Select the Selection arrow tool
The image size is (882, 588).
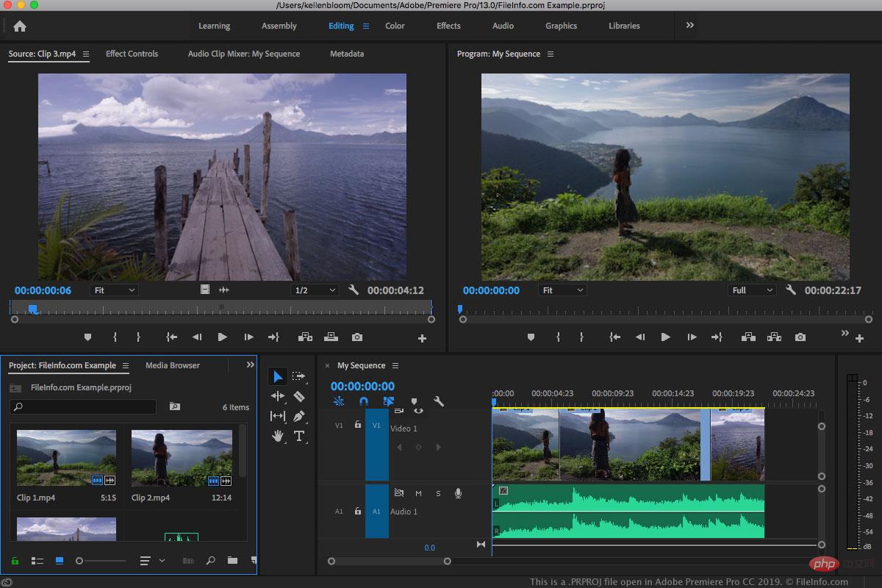[x=278, y=376]
